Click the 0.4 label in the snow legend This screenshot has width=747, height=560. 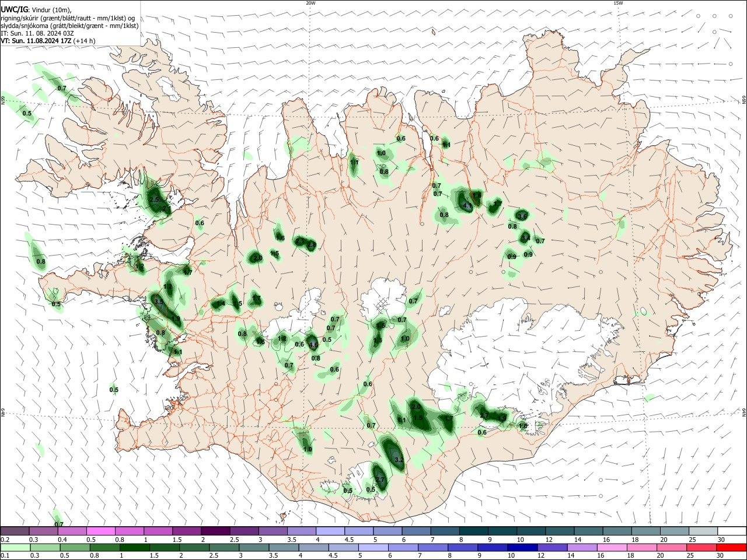click(x=62, y=540)
